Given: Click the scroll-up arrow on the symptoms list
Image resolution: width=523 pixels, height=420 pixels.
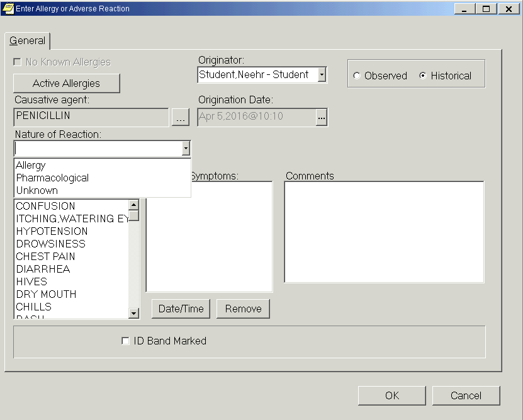Looking at the screenshot, I should tap(133, 205).
